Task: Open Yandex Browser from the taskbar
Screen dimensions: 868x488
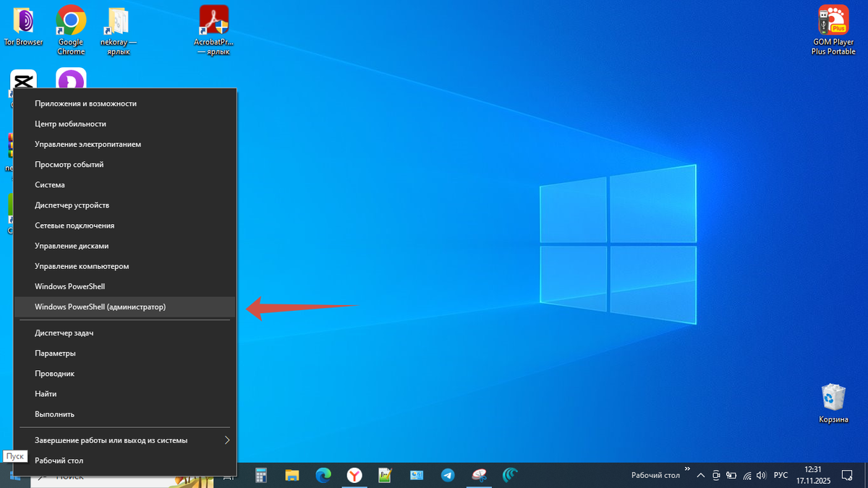Action: pos(354,475)
